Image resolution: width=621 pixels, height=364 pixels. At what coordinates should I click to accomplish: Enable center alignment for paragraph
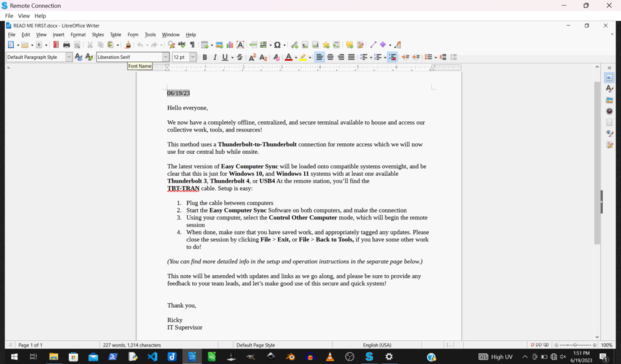click(x=330, y=58)
